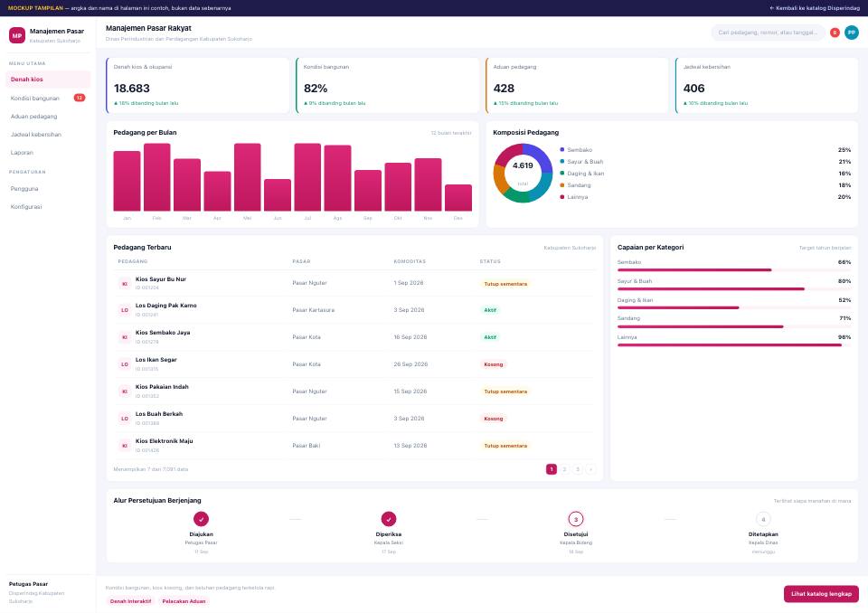Click the Sembako purple legend dot
Screen dimensions: 868x613
click(x=562, y=149)
